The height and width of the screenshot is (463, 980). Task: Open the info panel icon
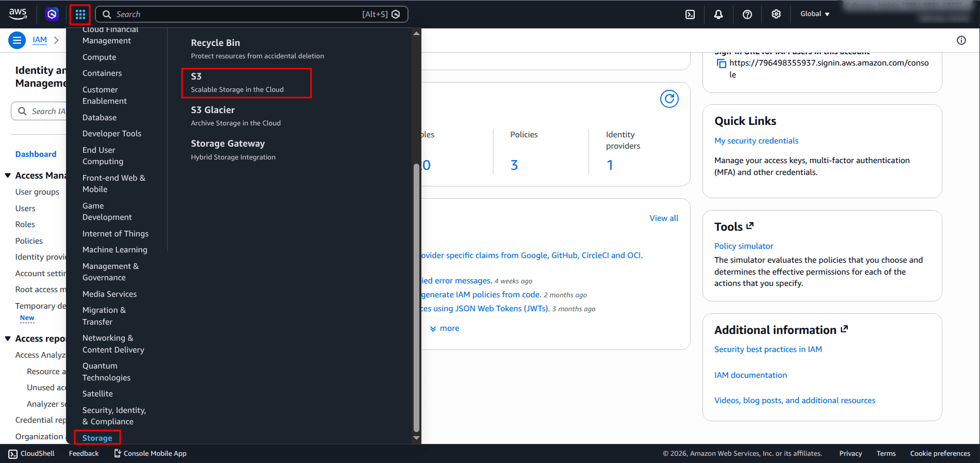pos(961,40)
